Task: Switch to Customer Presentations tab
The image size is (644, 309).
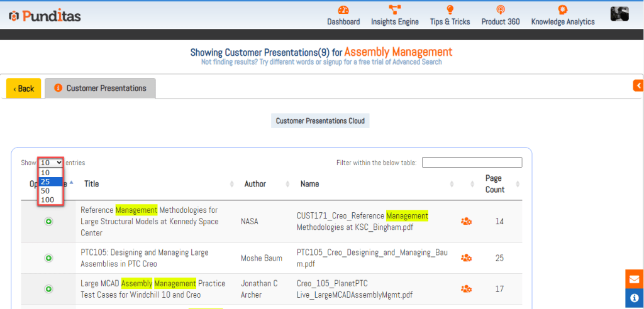Action: point(100,89)
